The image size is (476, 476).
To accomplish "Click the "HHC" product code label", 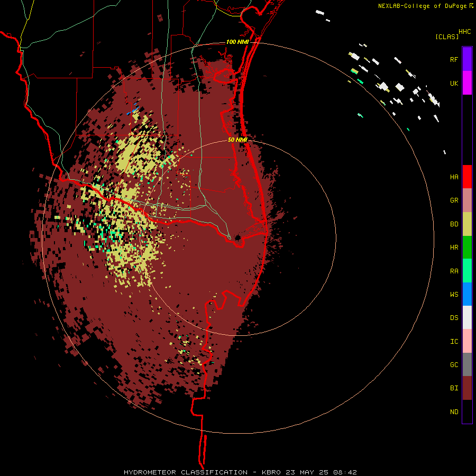I will tap(465, 32).
